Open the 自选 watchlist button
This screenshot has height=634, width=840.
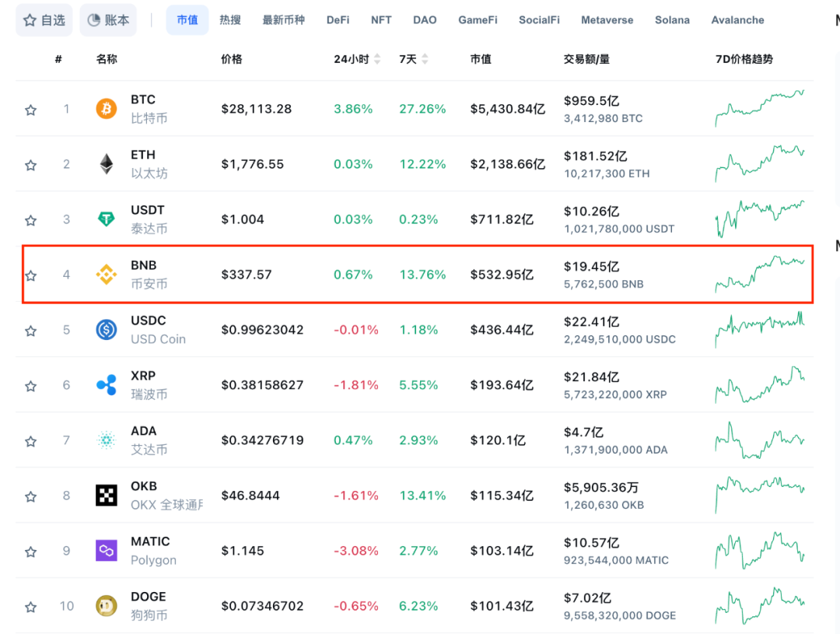tap(44, 20)
